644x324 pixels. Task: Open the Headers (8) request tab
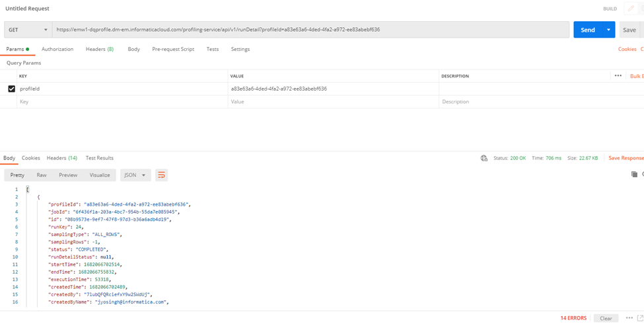[x=100, y=49]
